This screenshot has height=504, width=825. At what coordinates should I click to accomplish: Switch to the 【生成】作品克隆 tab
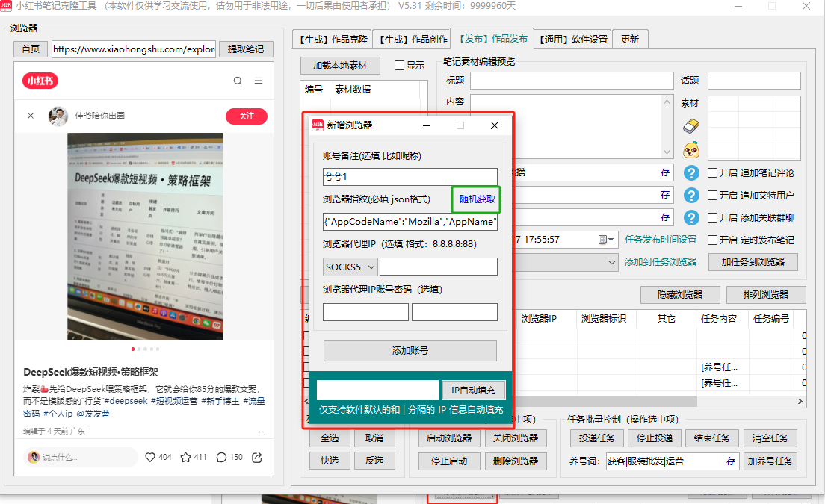[333, 40]
